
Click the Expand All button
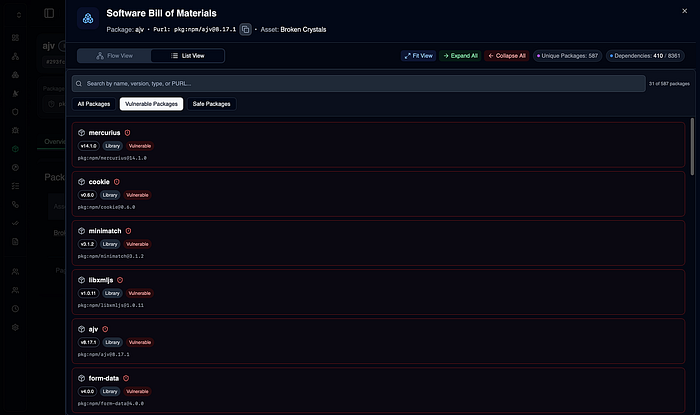click(460, 56)
